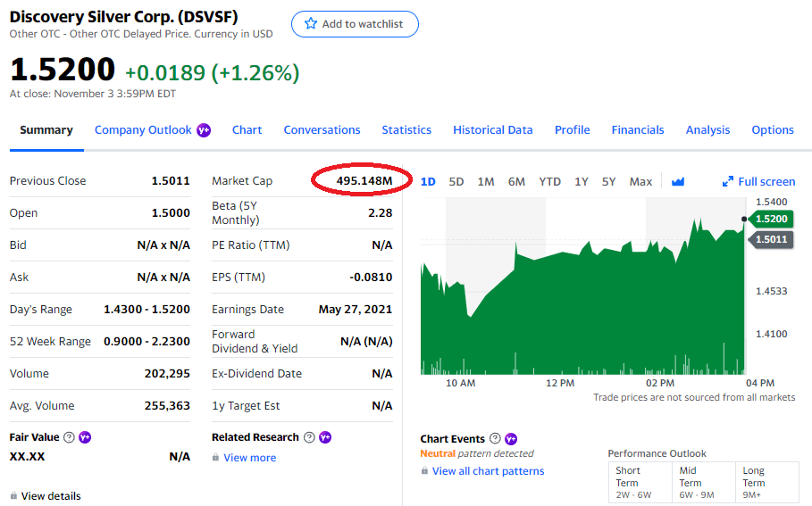This screenshot has width=812, height=506.
Task: Click the 1.5200 current price chart marker
Action: [771, 219]
